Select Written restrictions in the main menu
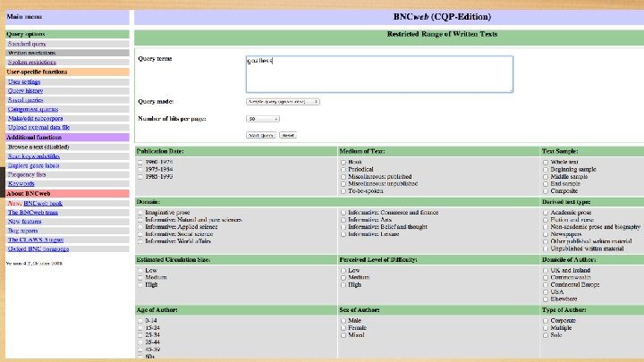The width and height of the screenshot is (644, 362). 31,53
